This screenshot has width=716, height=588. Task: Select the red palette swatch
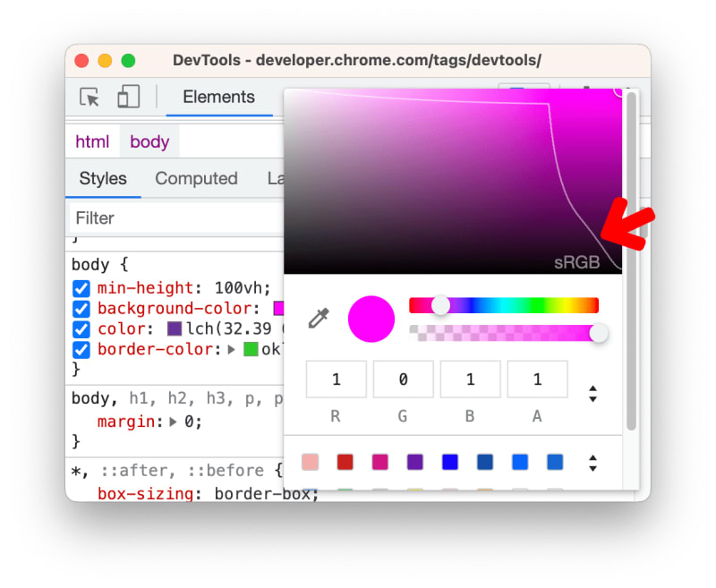pos(345,463)
